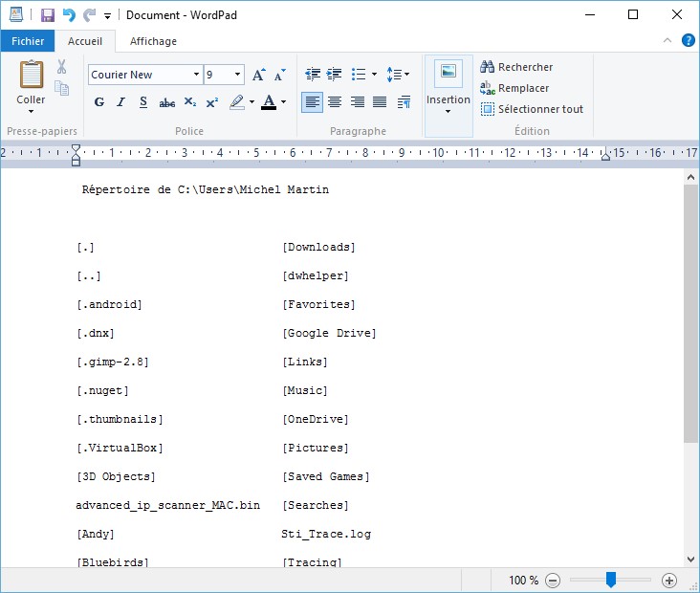
Task: Increase the font size with grow button
Action: [x=259, y=75]
